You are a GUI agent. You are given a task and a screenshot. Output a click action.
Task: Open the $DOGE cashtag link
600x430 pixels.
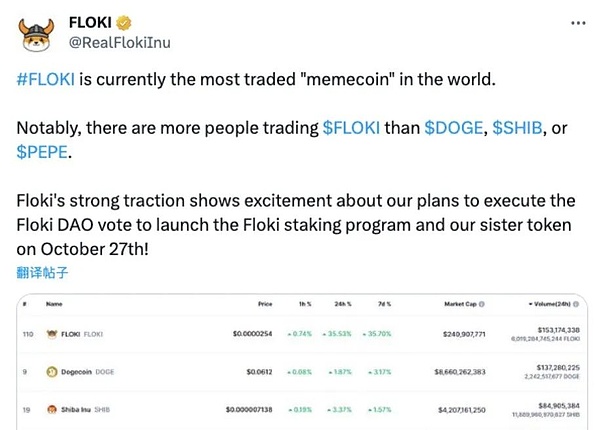(451, 130)
